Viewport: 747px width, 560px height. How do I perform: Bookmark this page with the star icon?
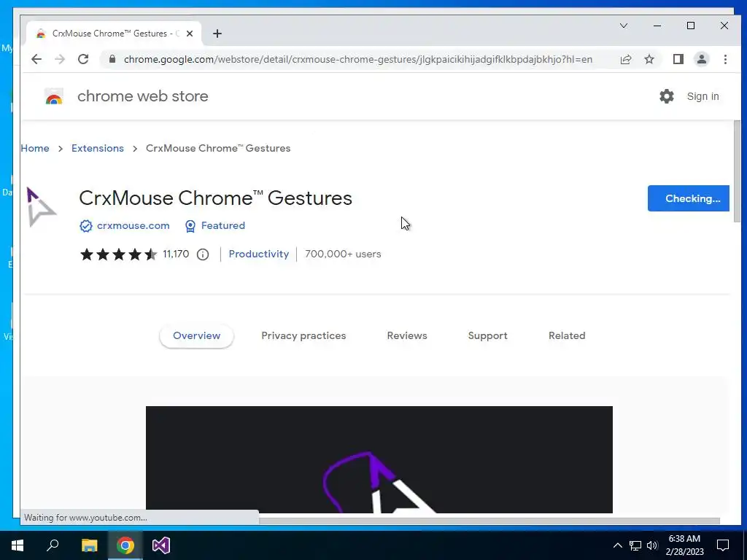click(649, 59)
